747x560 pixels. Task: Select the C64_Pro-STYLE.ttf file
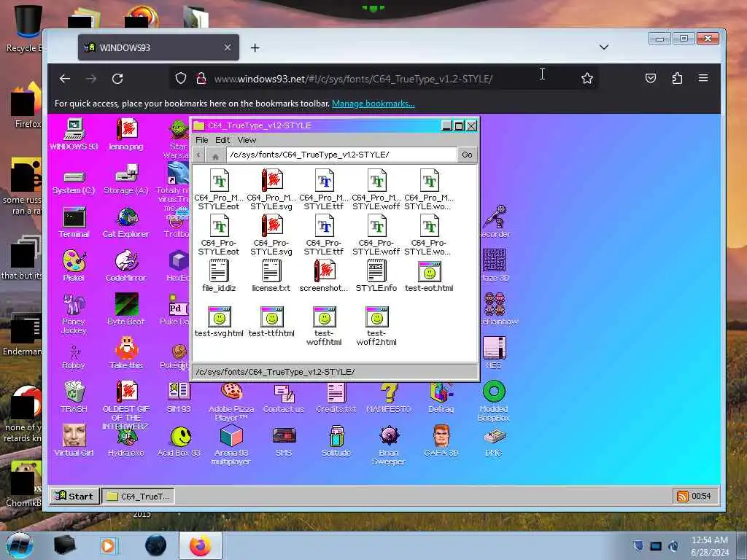324,235
